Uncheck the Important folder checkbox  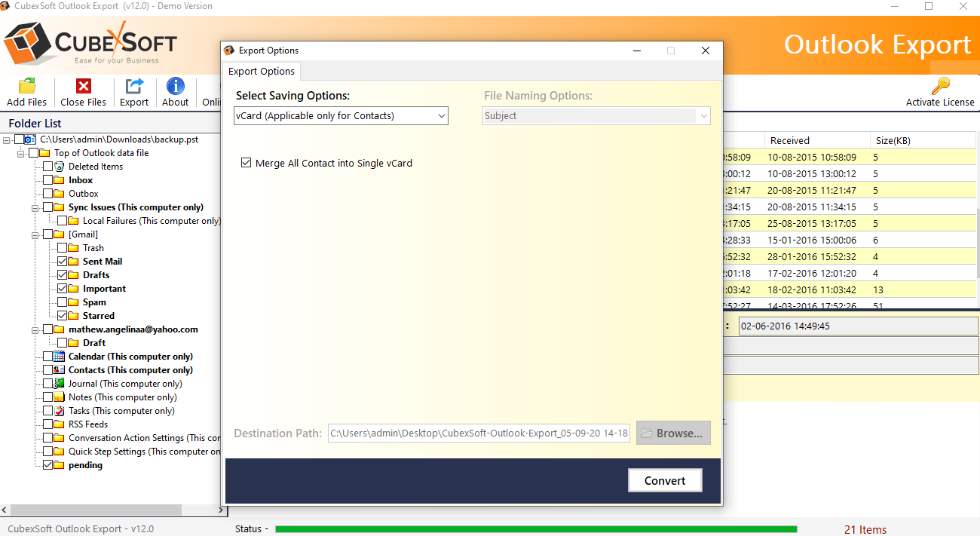point(63,289)
